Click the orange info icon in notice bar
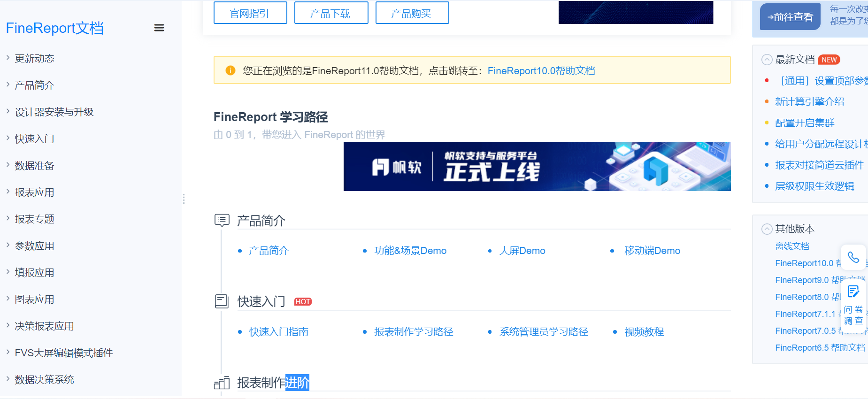Viewport: 868px width, 399px height. (230, 70)
